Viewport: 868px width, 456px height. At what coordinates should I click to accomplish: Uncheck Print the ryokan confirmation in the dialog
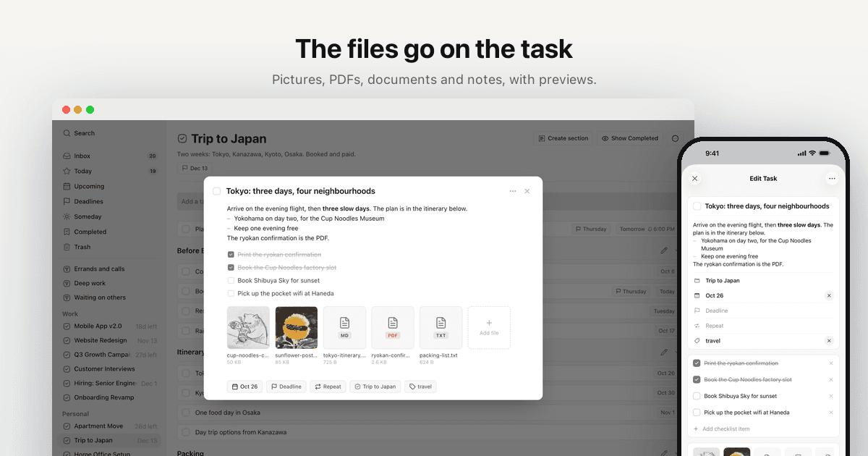(x=231, y=255)
